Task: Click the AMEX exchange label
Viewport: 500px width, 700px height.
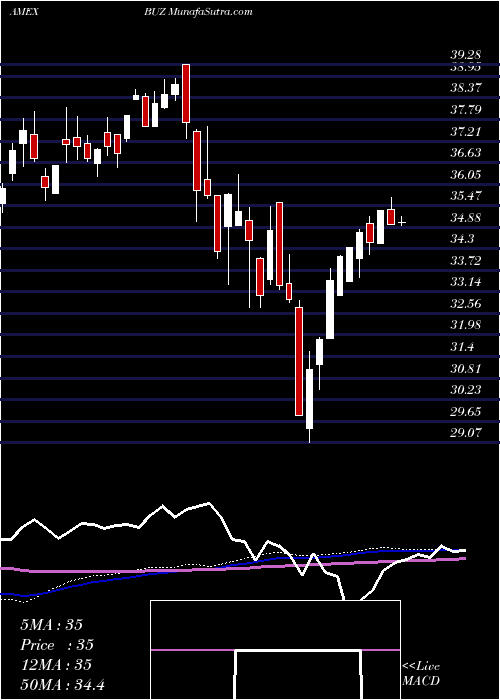Action: click(24, 12)
